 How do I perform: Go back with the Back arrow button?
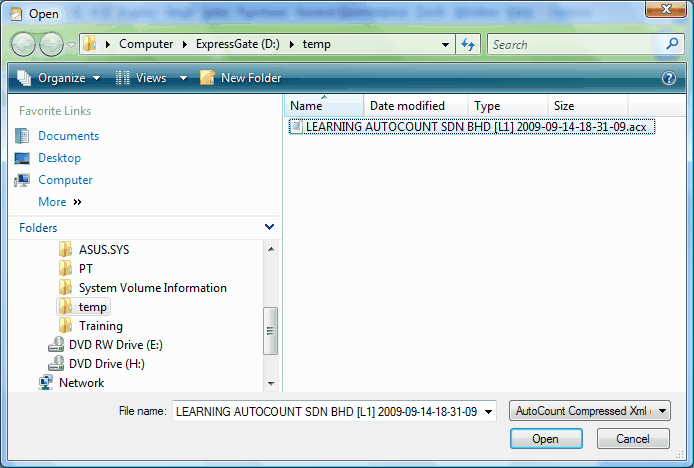tap(23, 44)
